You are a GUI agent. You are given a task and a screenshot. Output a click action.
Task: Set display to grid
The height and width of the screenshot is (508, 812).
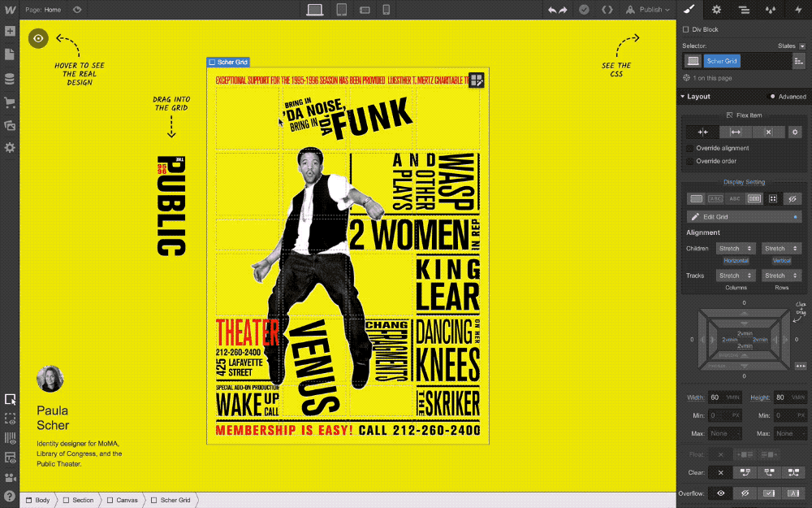pyautogui.click(x=773, y=198)
